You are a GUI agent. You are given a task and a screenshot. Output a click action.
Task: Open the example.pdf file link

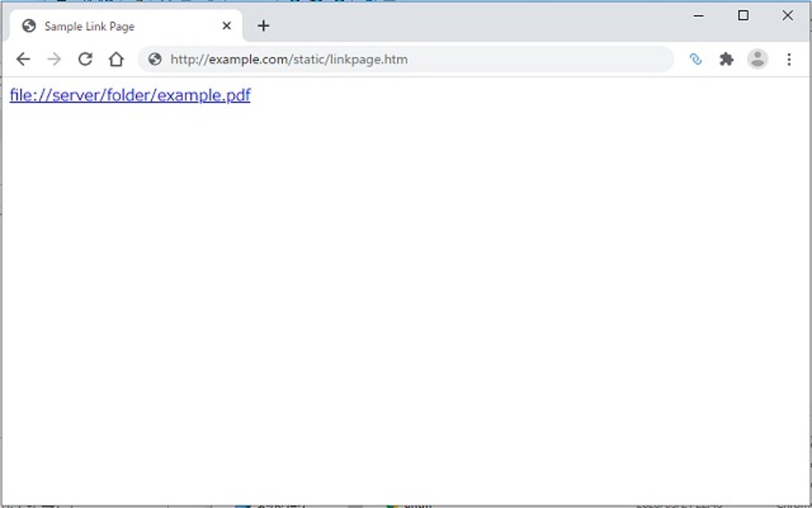click(x=130, y=95)
